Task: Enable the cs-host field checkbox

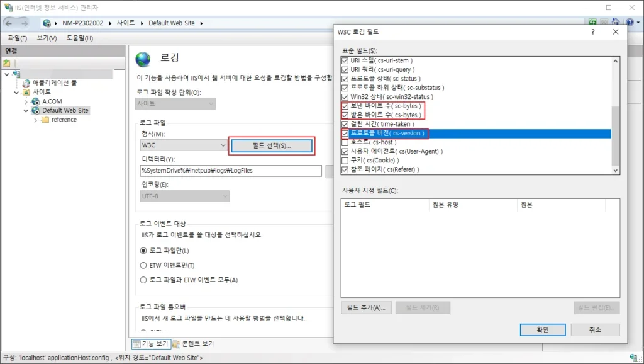Action: (345, 142)
